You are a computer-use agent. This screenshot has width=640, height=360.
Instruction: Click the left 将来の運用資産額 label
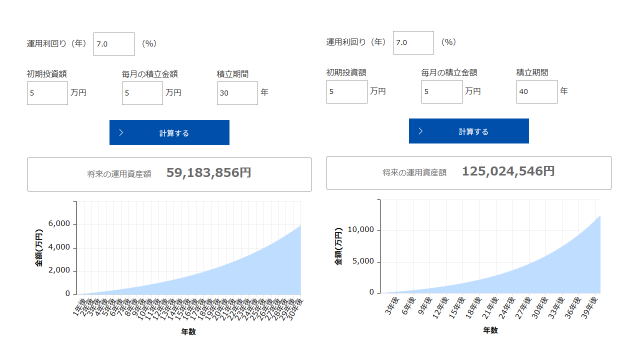(119, 174)
